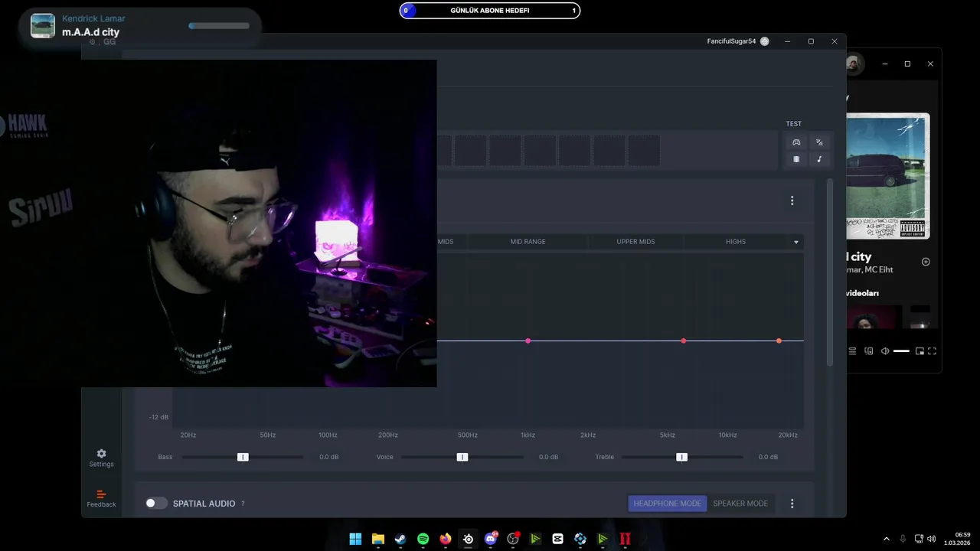
Task: Enable the Spatial Audio switch
Action: pos(156,504)
